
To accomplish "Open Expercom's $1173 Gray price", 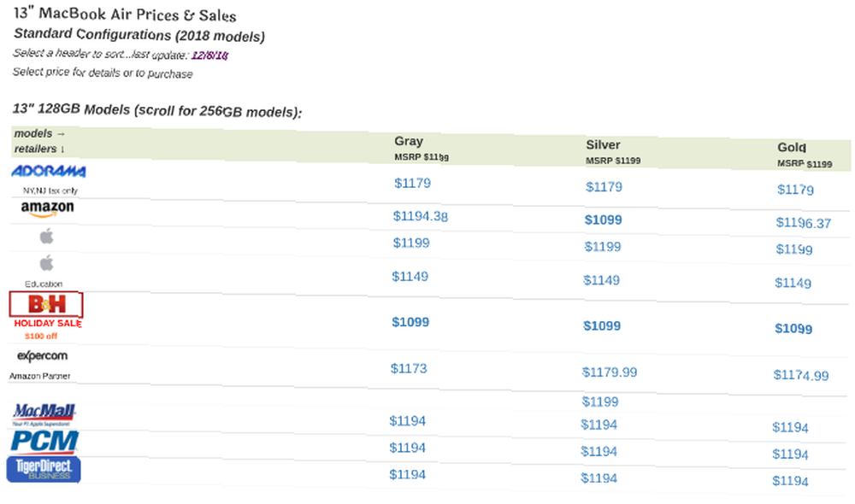I will click(409, 369).
